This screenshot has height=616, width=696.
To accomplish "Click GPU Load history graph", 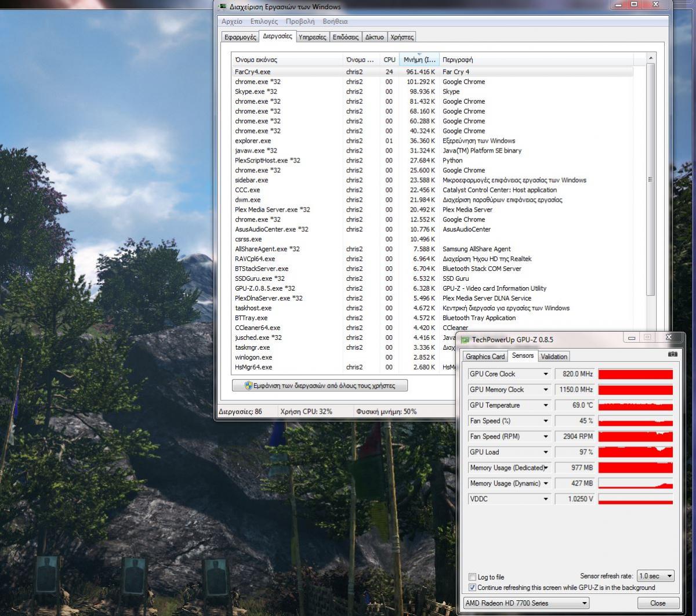I will pyautogui.click(x=636, y=452).
